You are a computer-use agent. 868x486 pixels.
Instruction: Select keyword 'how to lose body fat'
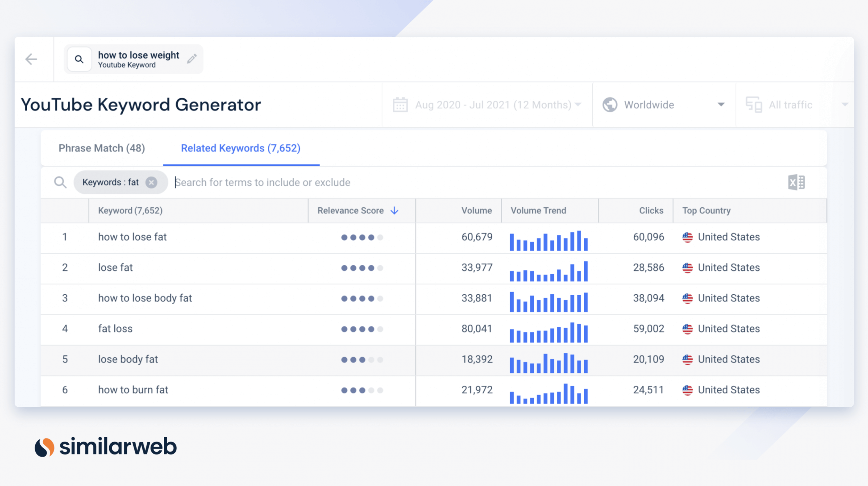click(145, 298)
